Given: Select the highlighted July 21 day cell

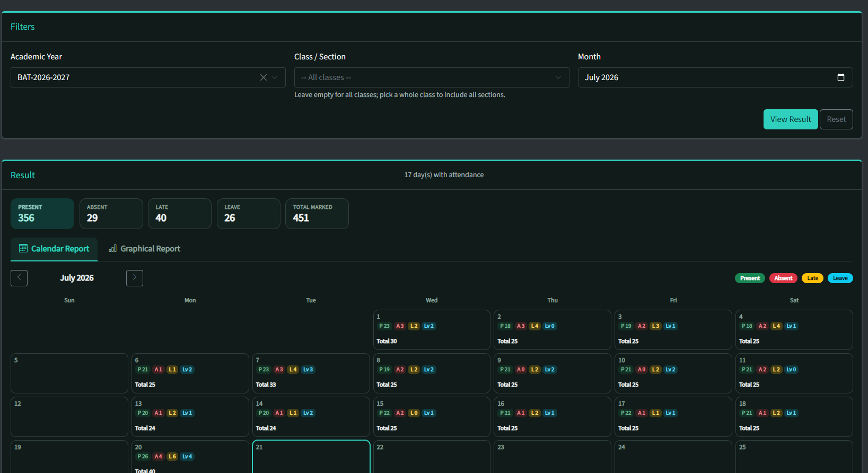Looking at the screenshot, I should (311, 457).
